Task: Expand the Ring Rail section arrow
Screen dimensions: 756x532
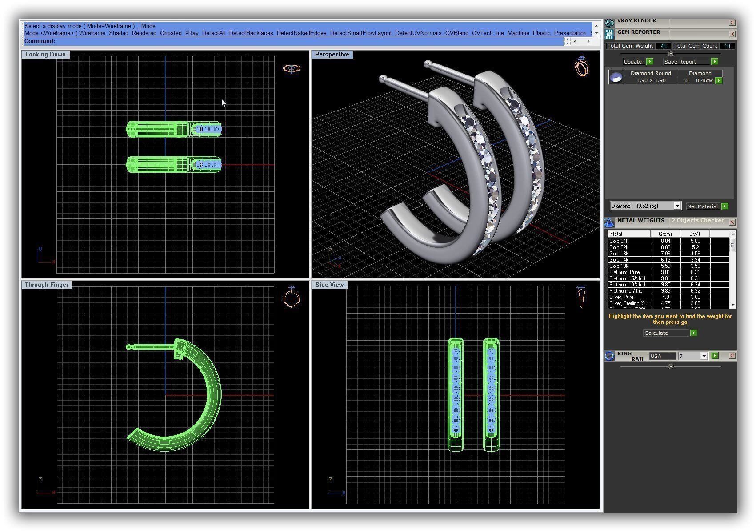Action: (671, 366)
